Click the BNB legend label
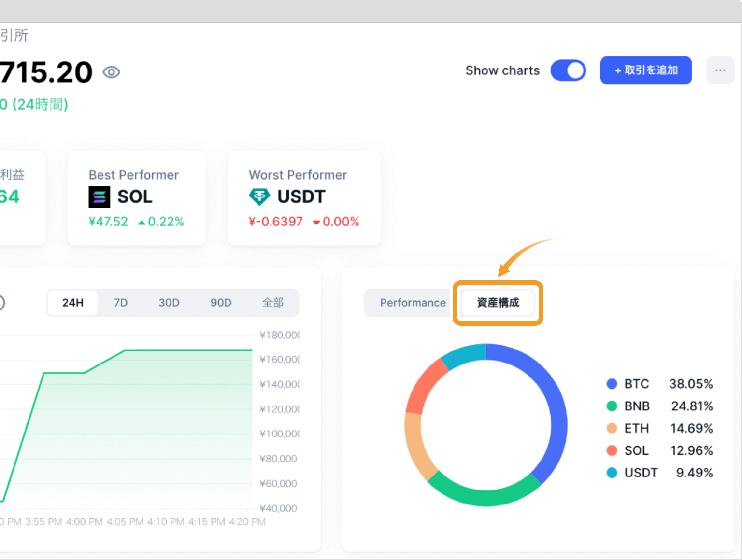 coord(637,406)
